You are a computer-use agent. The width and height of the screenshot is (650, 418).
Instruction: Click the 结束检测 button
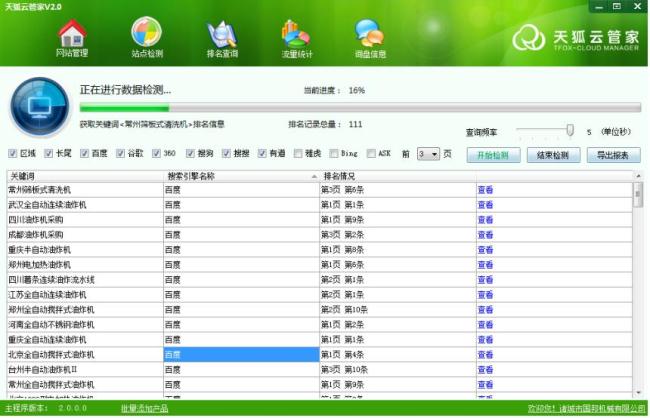click(x=553, y=155)
